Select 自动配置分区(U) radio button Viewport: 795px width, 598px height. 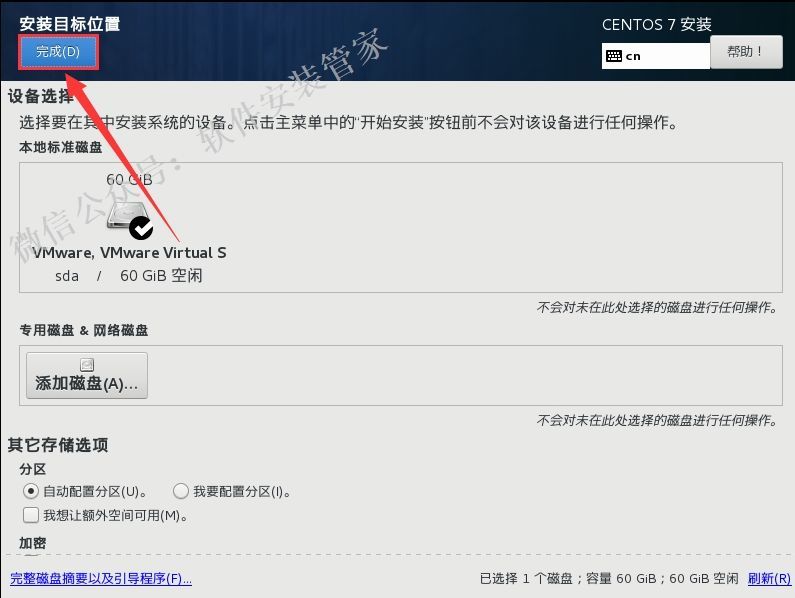pos(30,491)
